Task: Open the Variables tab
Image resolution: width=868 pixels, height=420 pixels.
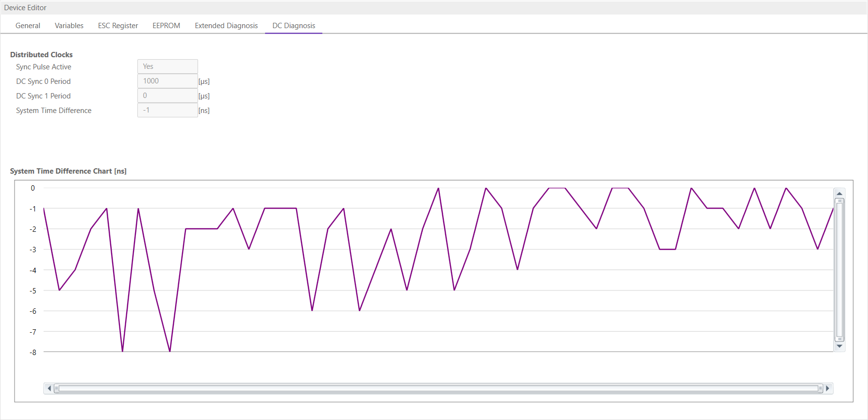Action: pyautogui.click(x=69, y=26)
